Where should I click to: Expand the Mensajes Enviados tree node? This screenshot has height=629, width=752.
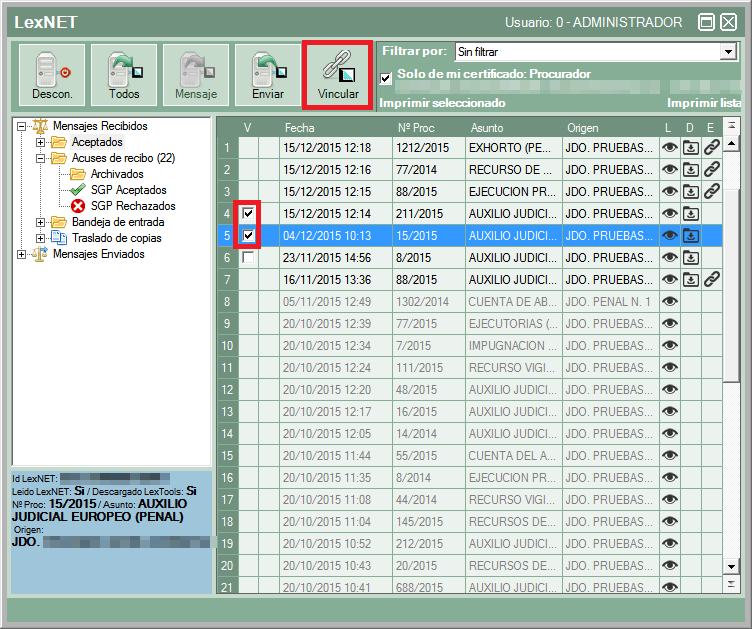22,254
